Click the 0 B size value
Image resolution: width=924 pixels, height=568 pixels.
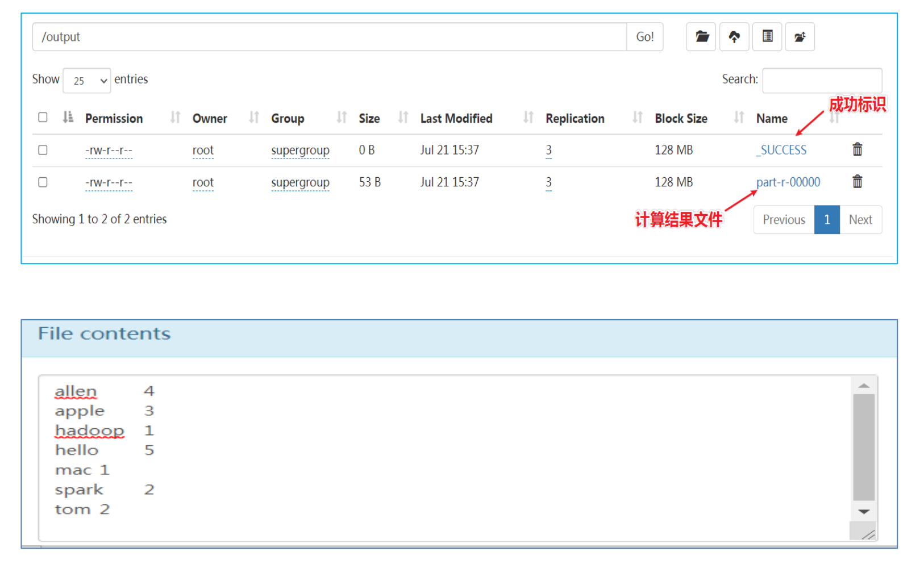pos(367,150)
